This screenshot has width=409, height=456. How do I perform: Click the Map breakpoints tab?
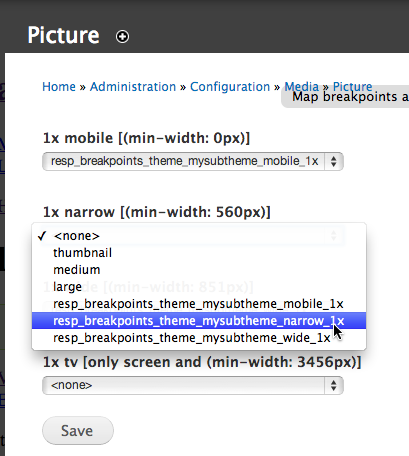(x=345, y=97)
